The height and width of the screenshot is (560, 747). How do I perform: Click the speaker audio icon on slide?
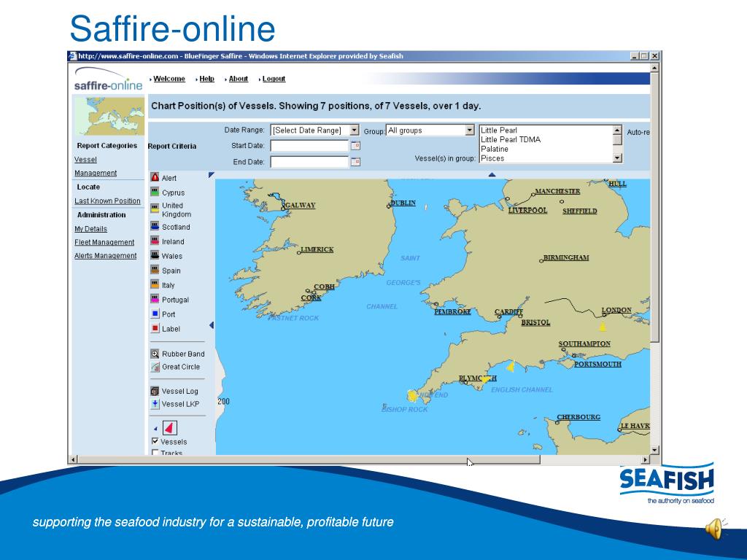coord(716,529)
